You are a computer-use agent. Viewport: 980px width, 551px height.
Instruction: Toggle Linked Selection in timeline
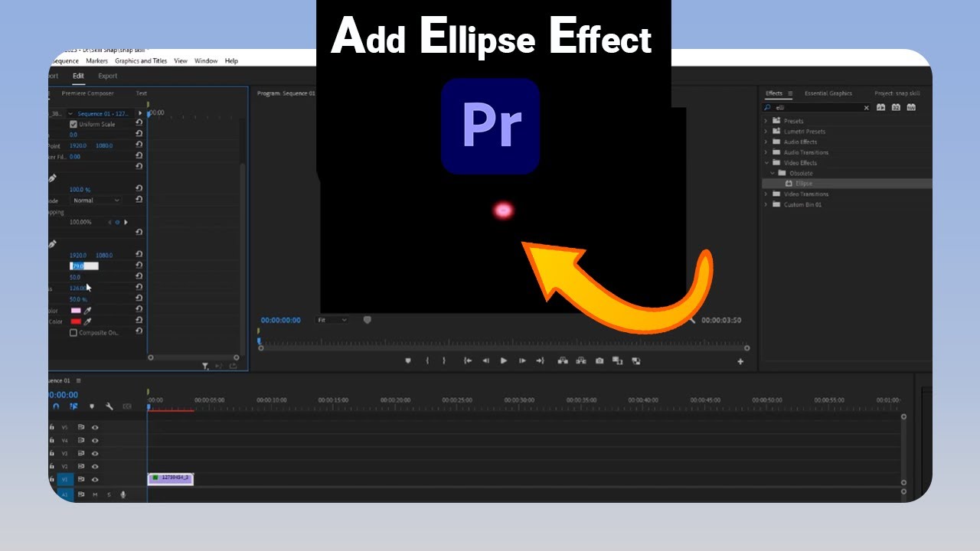(x=73, y=407)
